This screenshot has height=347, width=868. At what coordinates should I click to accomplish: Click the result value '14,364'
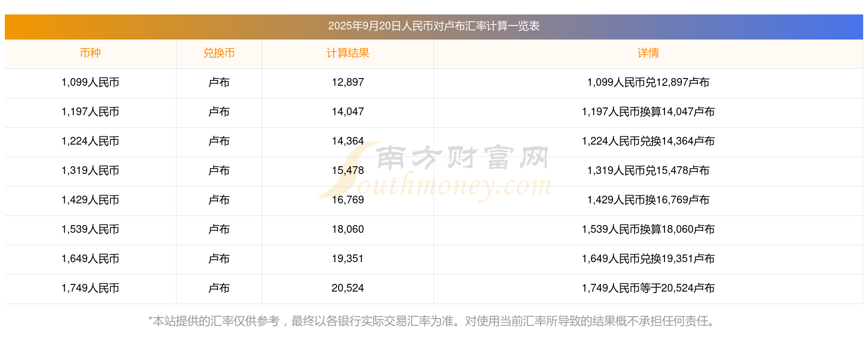point(348,141)
